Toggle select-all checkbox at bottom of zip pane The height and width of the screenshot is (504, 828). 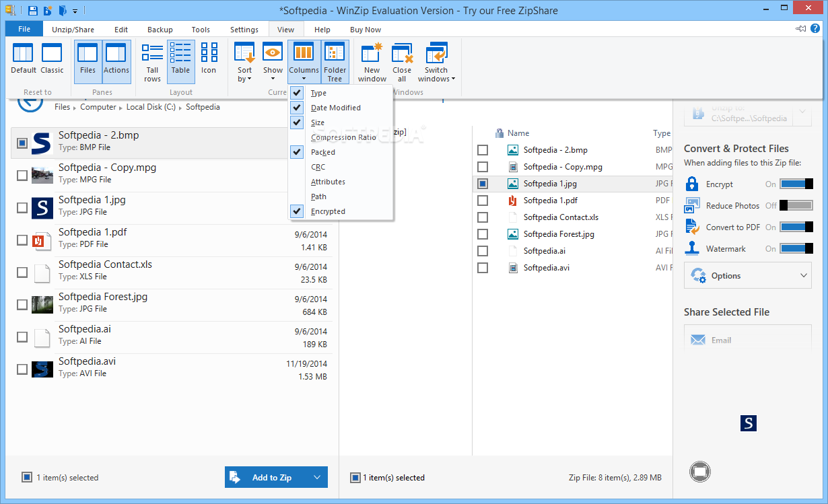(x=355, y=477)
